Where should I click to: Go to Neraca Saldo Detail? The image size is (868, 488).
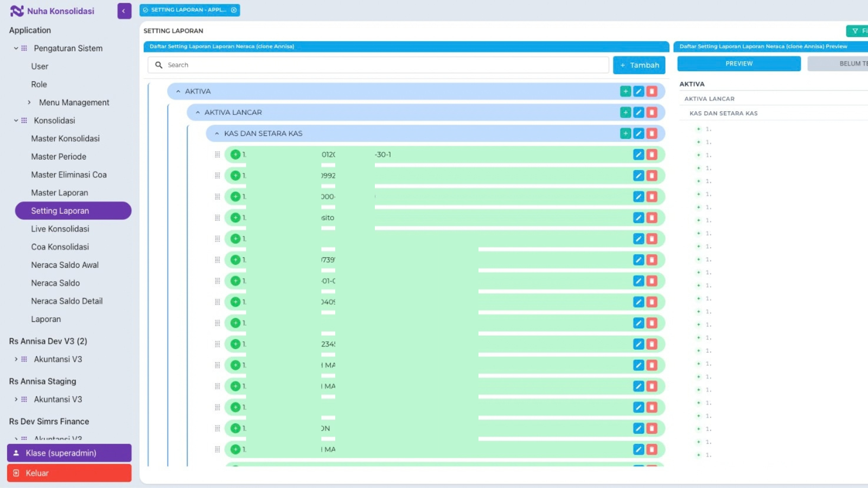pos(67,301)
